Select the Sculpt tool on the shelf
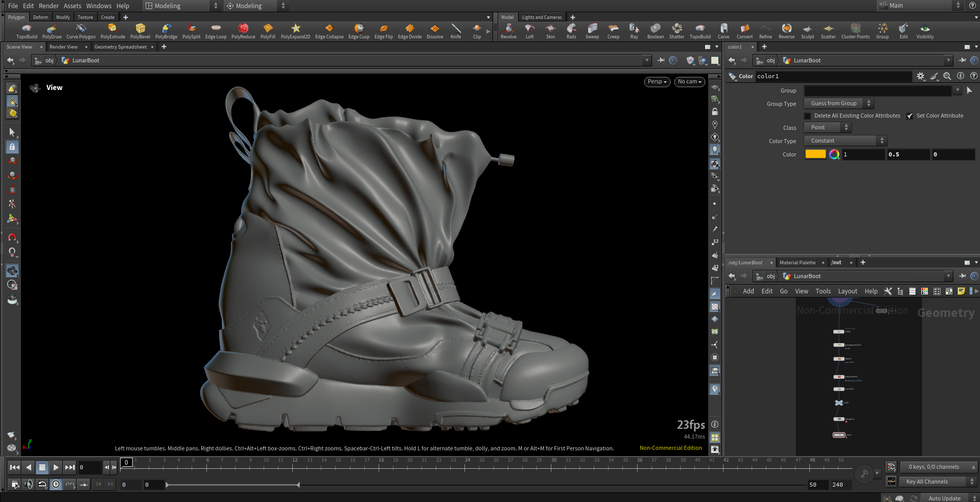 pyautogui.click(x=807, y=31)
